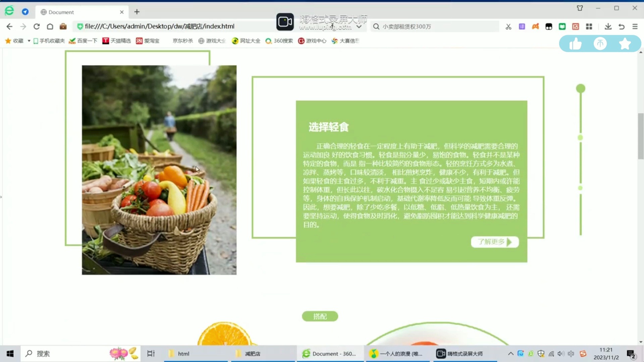
Task: Click the search magnifier icon in search box
Action: [x=376, y=26]
